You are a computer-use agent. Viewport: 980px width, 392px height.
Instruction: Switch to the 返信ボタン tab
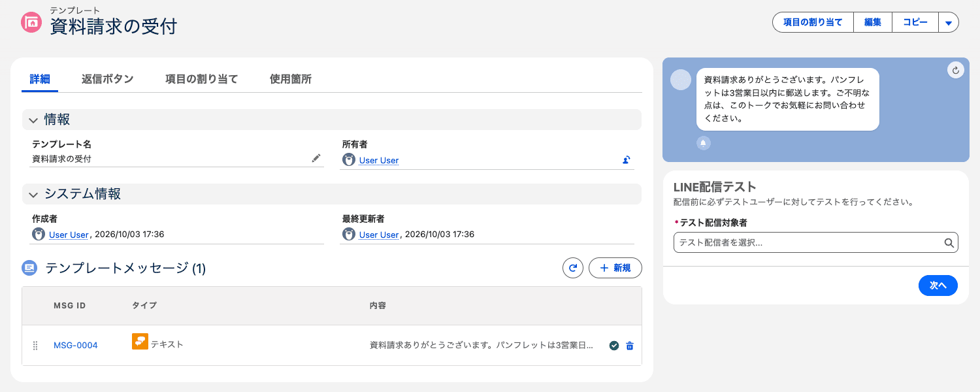pos(108,79)
